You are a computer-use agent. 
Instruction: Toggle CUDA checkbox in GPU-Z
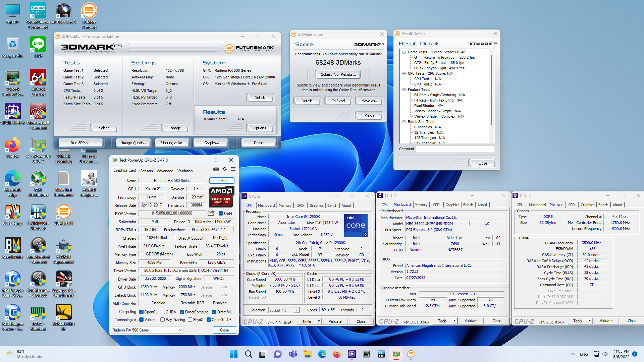point(163,312)
